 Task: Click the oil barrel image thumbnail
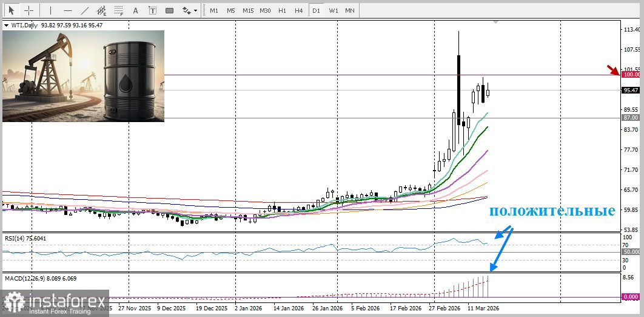tap(83, 76)
